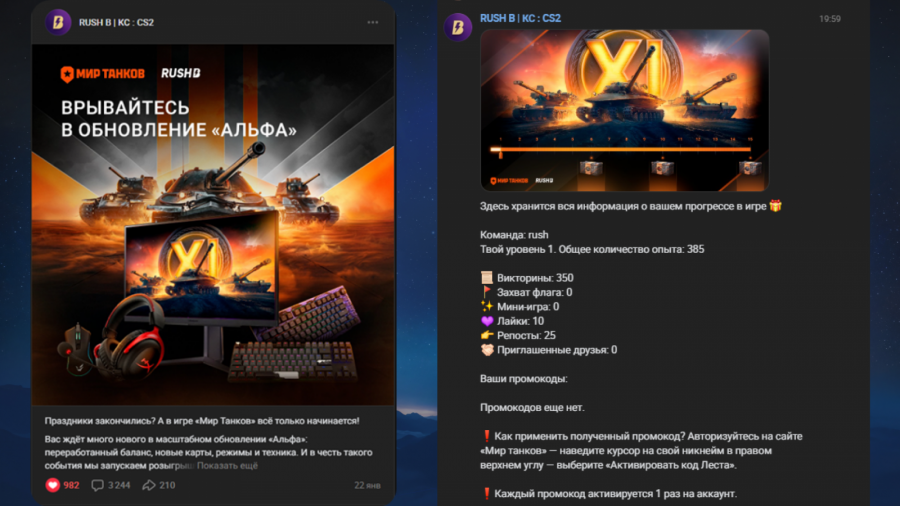The image size is (900, 506).
Task: Click the "Захват флага: 0" line
Action: (526, 292)
